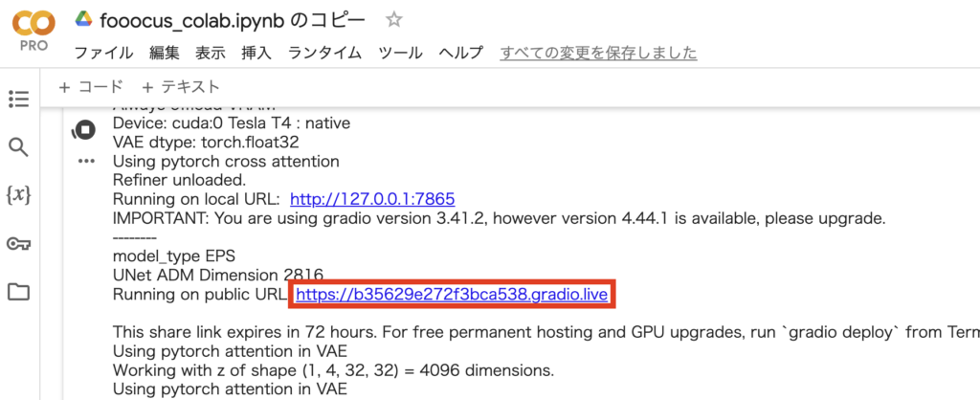Click the Google Colab PRO logo

click(33, 32)
